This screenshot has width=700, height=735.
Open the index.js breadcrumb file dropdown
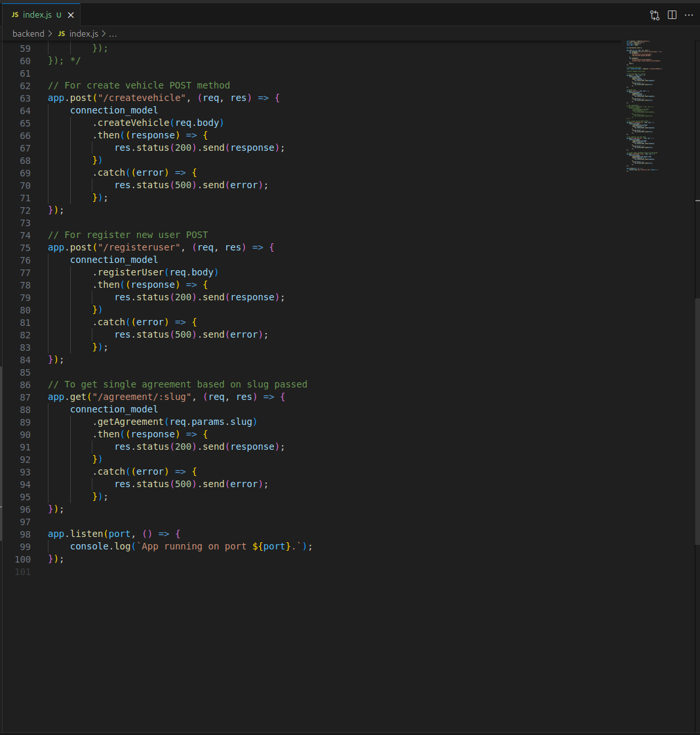pos(83,33)
